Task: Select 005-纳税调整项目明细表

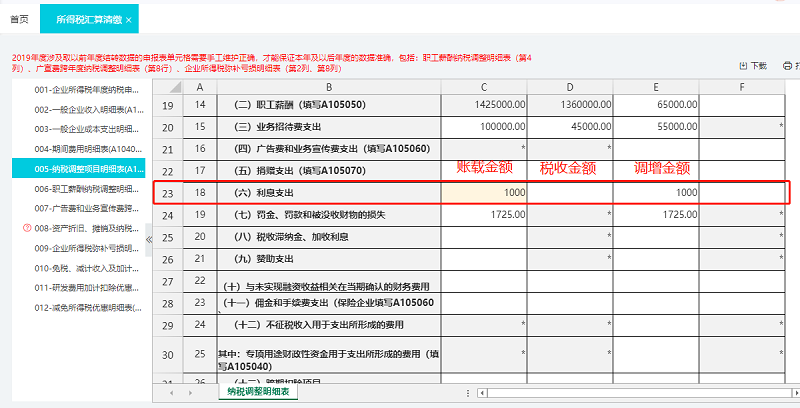Action: (x=79, y=168)
